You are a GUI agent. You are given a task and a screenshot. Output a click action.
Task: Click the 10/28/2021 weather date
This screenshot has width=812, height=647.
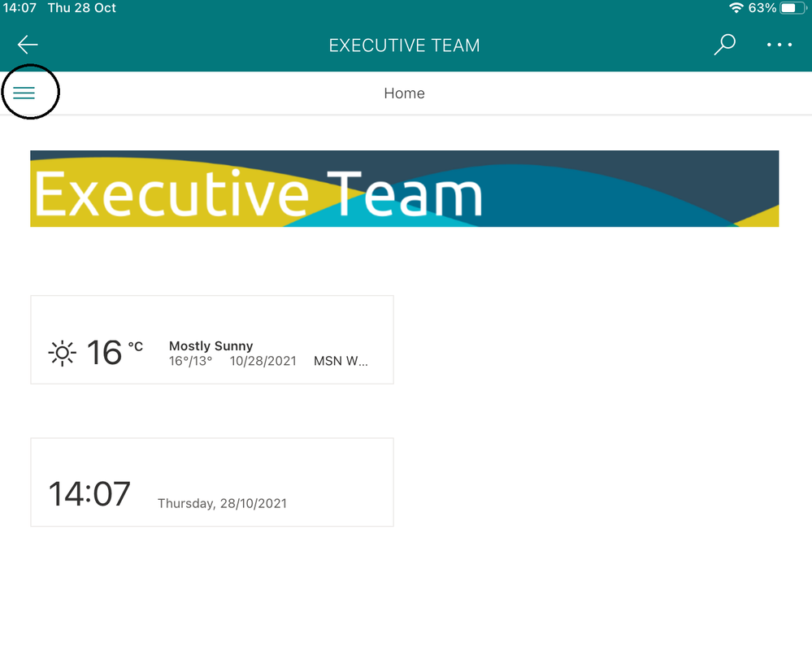263,361
